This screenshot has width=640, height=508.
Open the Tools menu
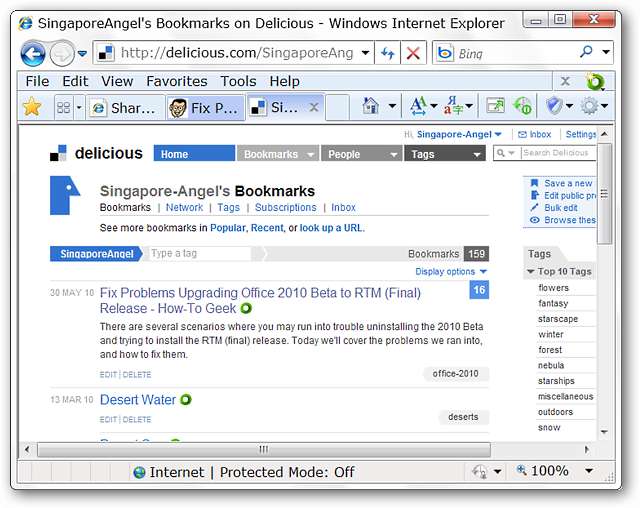click(238, 81)
